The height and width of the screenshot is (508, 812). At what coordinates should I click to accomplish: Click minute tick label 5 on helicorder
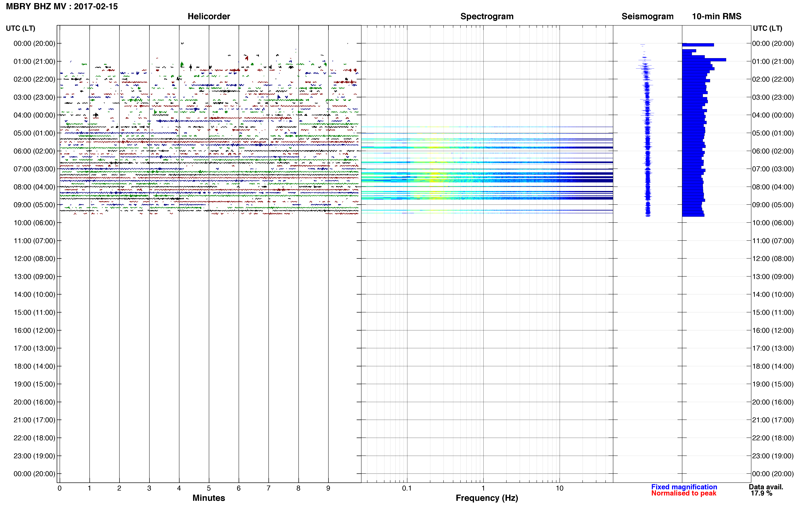point(209,488)
